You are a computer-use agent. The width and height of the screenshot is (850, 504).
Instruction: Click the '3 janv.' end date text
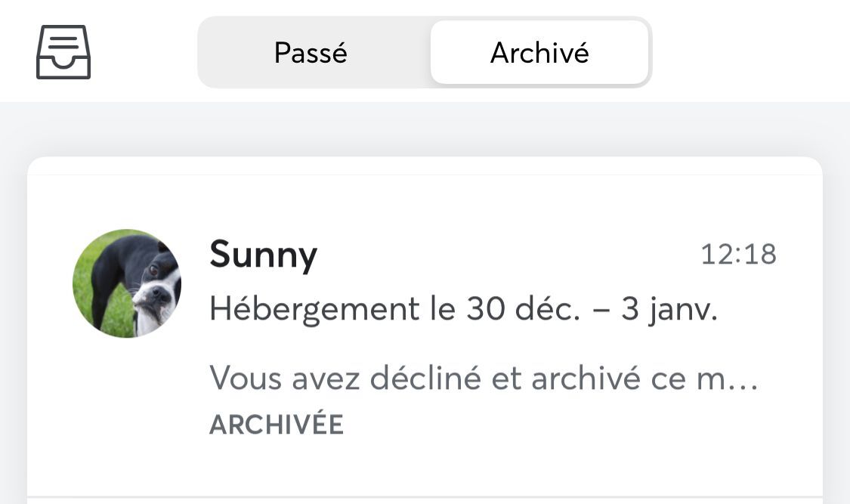pyautogui.click(x=669, y=310)
